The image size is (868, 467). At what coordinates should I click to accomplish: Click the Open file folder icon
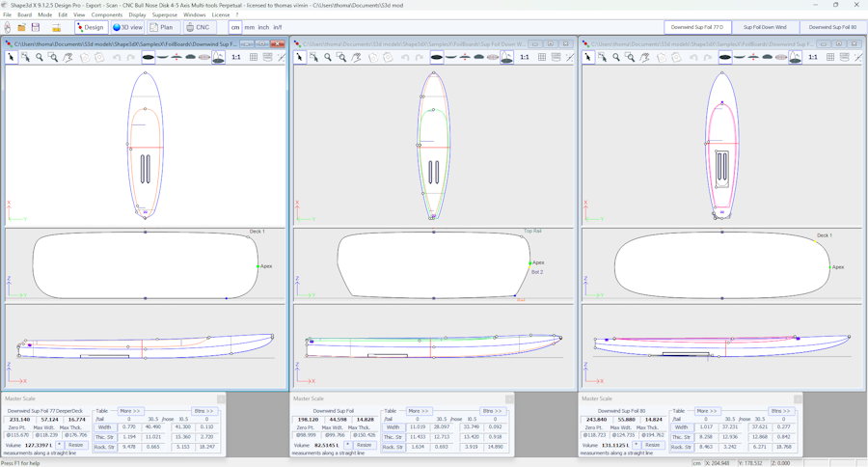pos(21,28)
